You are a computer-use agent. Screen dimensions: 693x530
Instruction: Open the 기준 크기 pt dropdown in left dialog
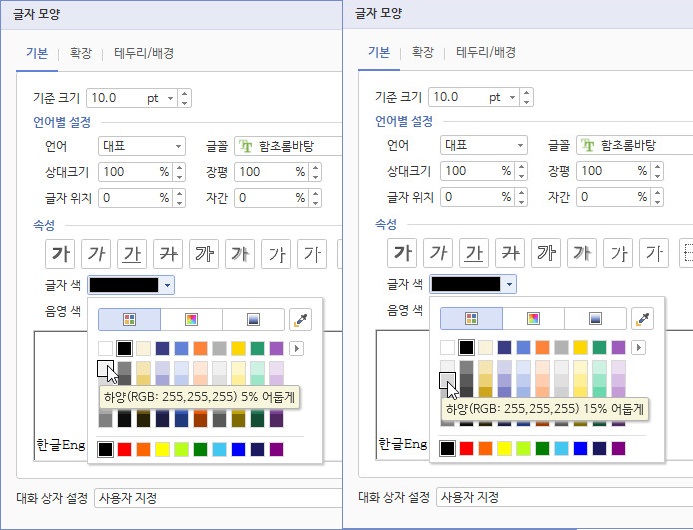point(170,98)
